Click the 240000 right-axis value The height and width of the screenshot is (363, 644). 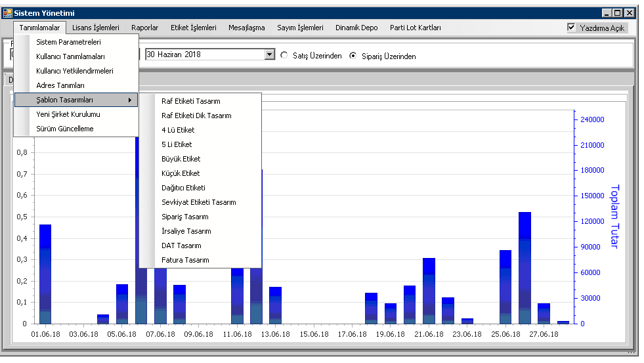point(592,119)
